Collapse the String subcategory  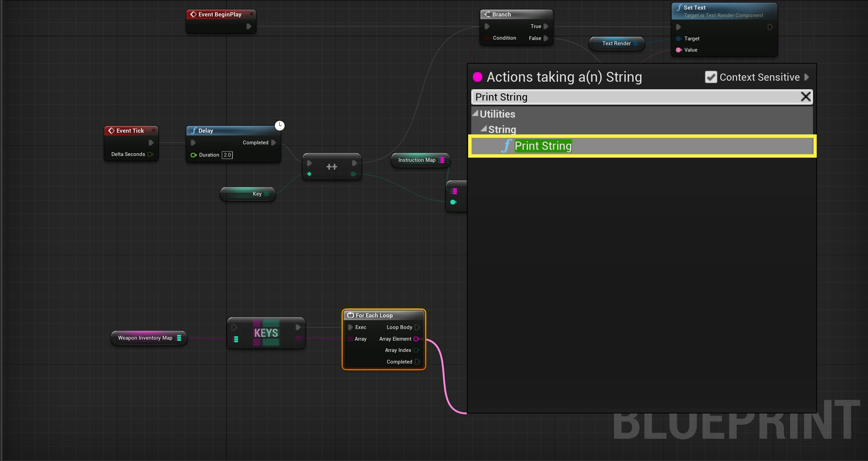484,129
